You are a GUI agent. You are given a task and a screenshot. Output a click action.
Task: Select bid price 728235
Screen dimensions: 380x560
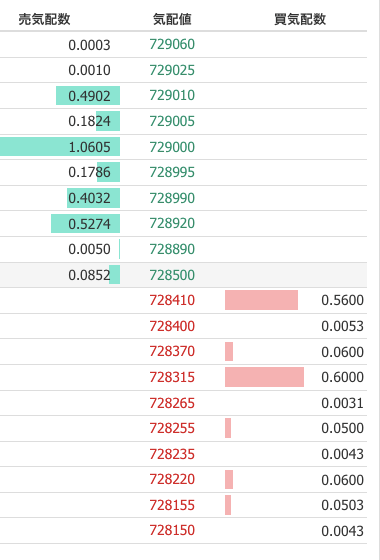(172, 454)
